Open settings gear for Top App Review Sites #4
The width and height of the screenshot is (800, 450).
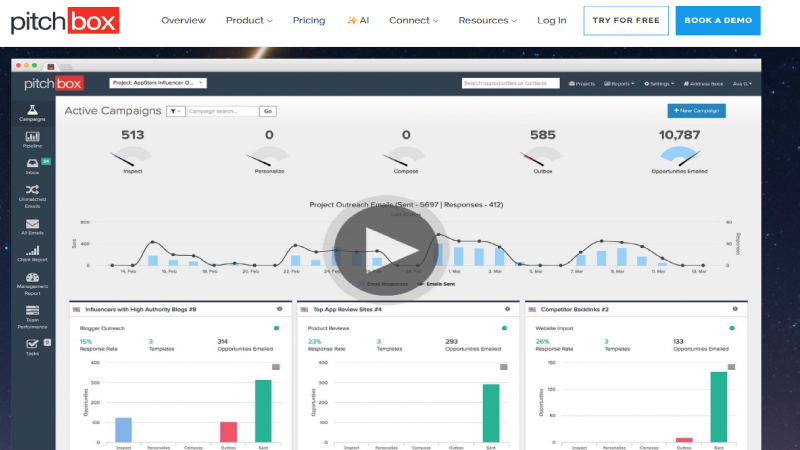pyautogui.click(x=507, y=309)
